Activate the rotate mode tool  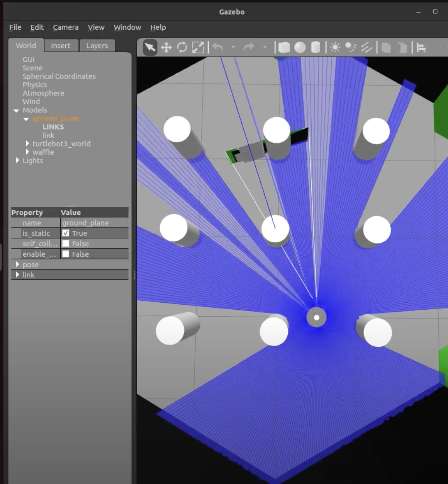coord(182,48)
